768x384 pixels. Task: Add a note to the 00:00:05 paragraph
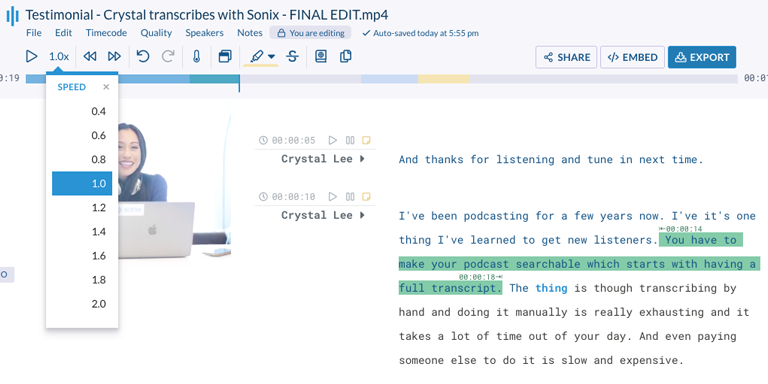[366, 141]
